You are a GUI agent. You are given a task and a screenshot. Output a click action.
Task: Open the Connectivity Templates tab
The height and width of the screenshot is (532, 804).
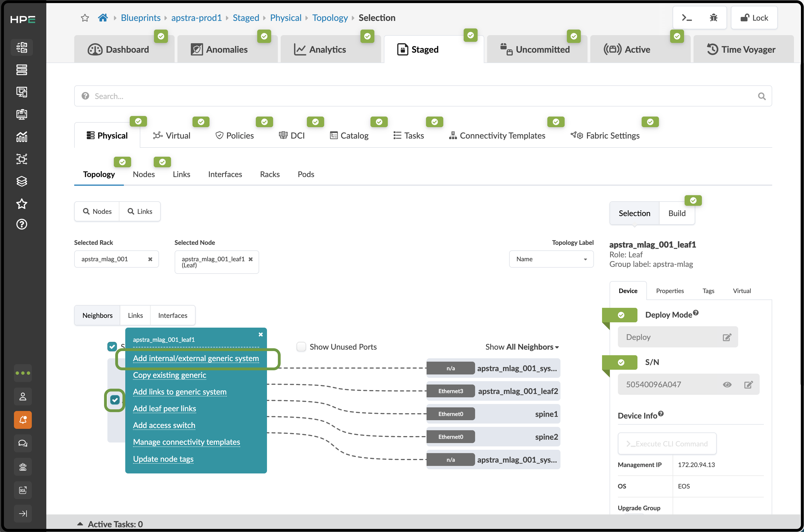click(x=497, y=136)
